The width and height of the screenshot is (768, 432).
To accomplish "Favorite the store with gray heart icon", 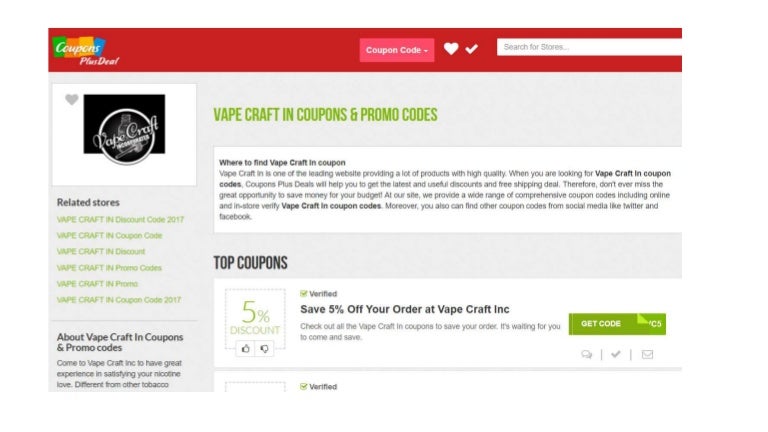I will (x=72, y=99).
